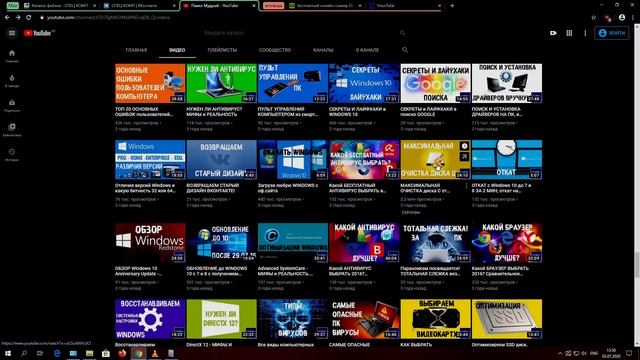Open video title Загрузи любую WINDOWS
This screenshot has height=360, width=640.
click(288, 188)
